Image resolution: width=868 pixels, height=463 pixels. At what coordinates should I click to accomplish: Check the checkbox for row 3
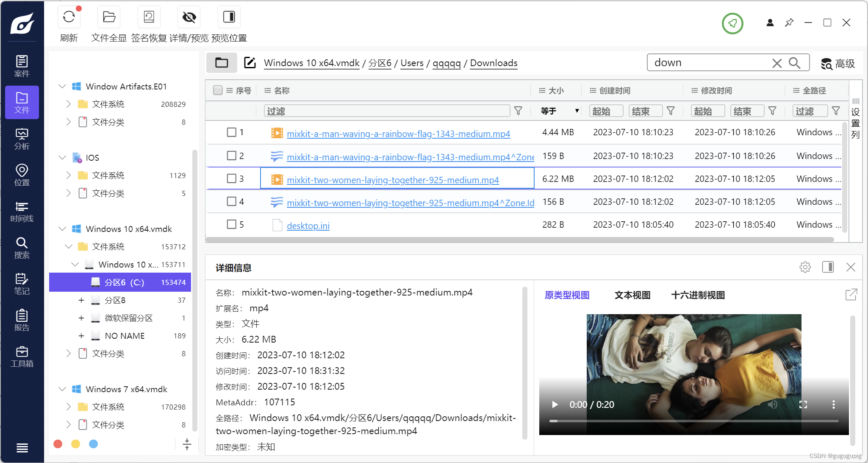231,179
